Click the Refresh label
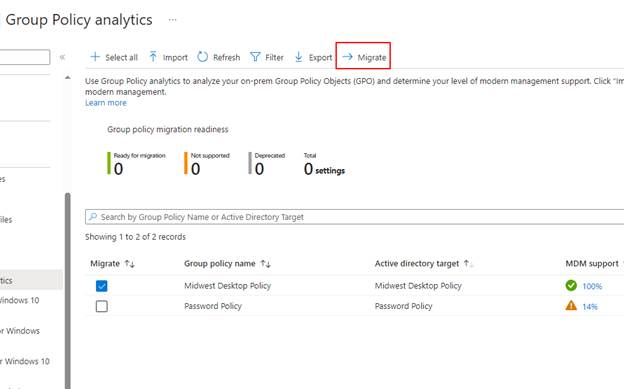Viewport: 624px width, 389px height. (x=226, y=57)
